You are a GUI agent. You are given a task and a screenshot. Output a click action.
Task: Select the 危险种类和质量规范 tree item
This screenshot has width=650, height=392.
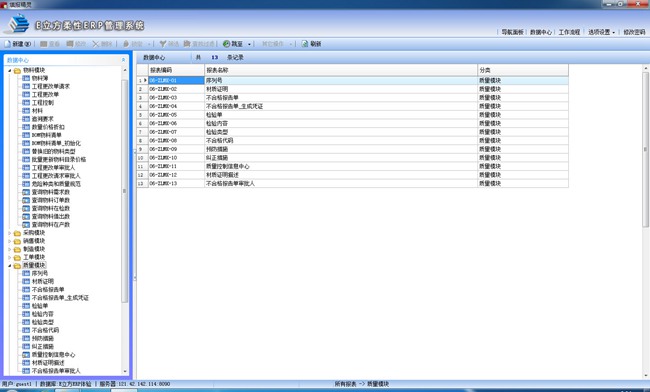point(56,184)
